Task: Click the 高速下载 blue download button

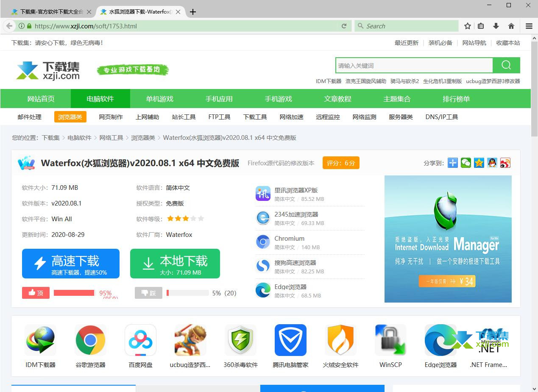Action: (x=71, y=264)
